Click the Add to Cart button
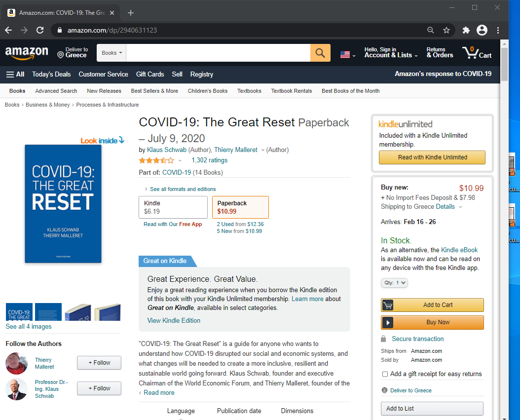 [x=432, y=305]
